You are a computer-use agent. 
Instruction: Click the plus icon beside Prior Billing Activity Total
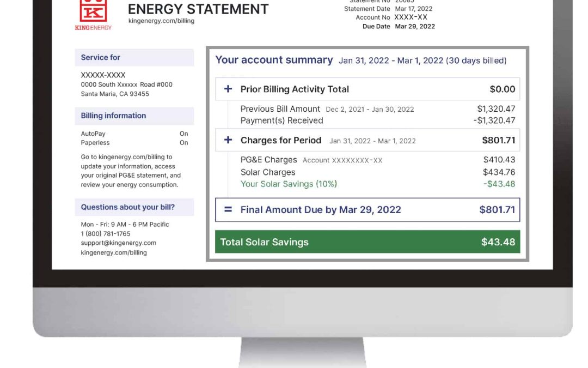coord(229,89)
